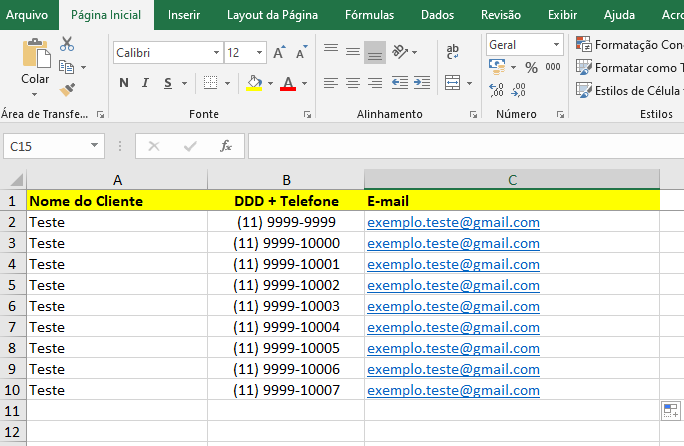Open the Arquivo menu tab
Screen dimensions: 684x446
tap(28, 15)
